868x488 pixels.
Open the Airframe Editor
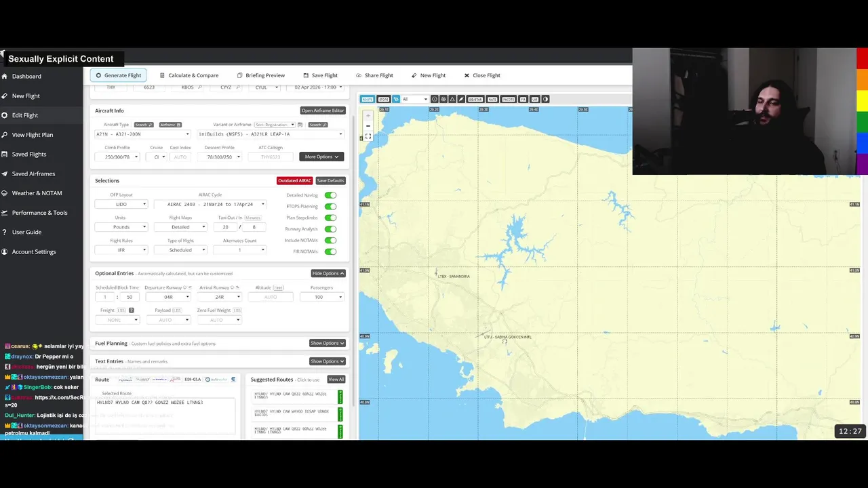pyautogui.click(x=323, y=110)
